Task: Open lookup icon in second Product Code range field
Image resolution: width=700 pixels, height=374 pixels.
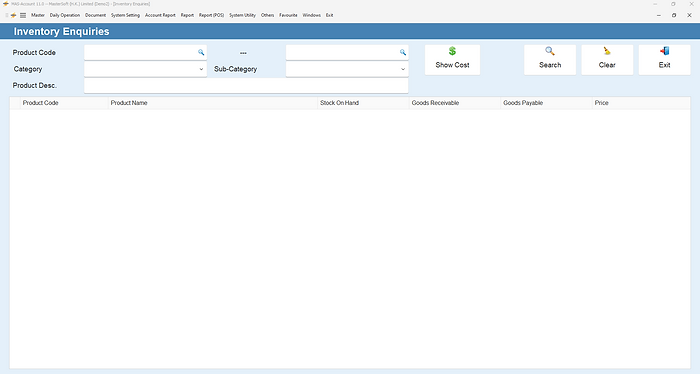Action: pyautogui.click(x=403, y=52)
